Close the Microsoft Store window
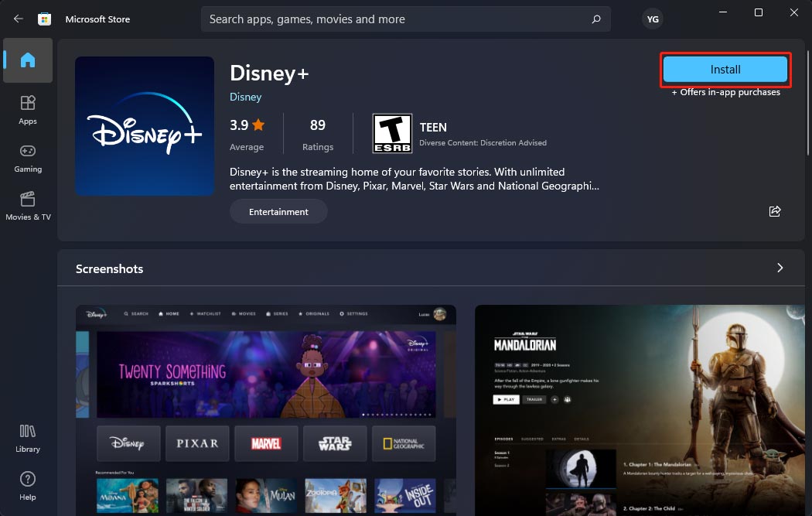Screen dimensions: 812x516 (x=794, y=12)
